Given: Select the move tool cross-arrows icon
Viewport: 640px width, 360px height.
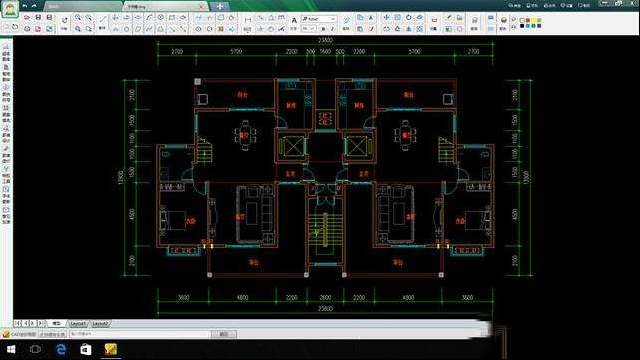Looking at the screenshot, I should (387, 18).
